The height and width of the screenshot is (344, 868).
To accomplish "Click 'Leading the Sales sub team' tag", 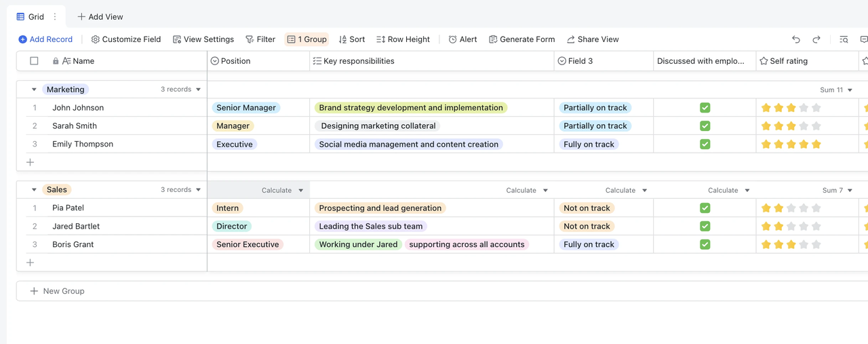I will pos(371,227).
